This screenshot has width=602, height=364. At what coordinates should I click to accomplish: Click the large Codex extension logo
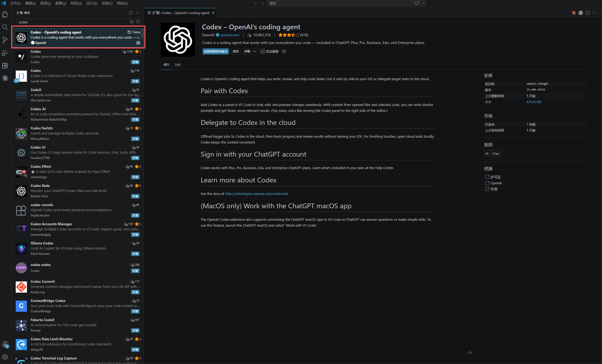(x=178, y=40)
